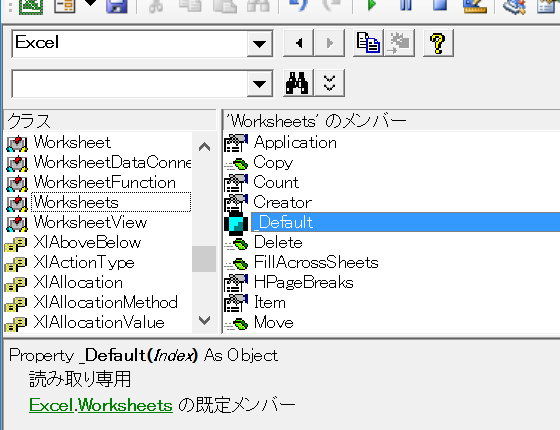The width and height of the screenshot is (560, 430).
Task: Select the XlAllocation enum
Action: (x=78, y=282)
